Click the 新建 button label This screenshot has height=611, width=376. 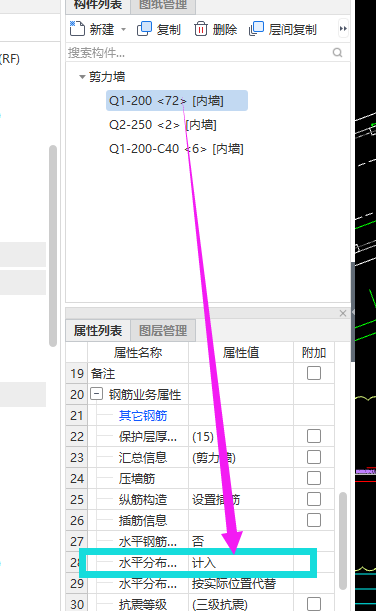coord(102,29)
